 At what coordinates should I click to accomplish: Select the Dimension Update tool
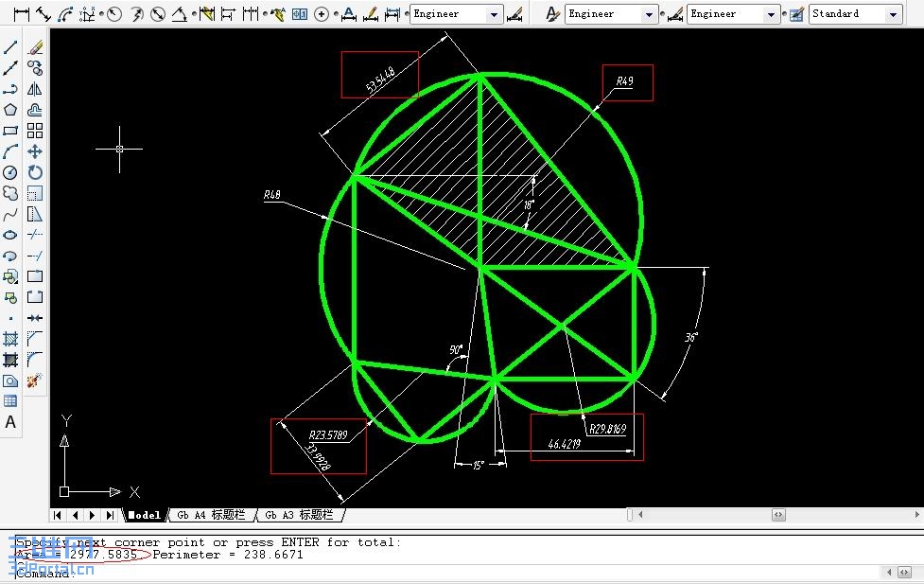pos(392,14)
